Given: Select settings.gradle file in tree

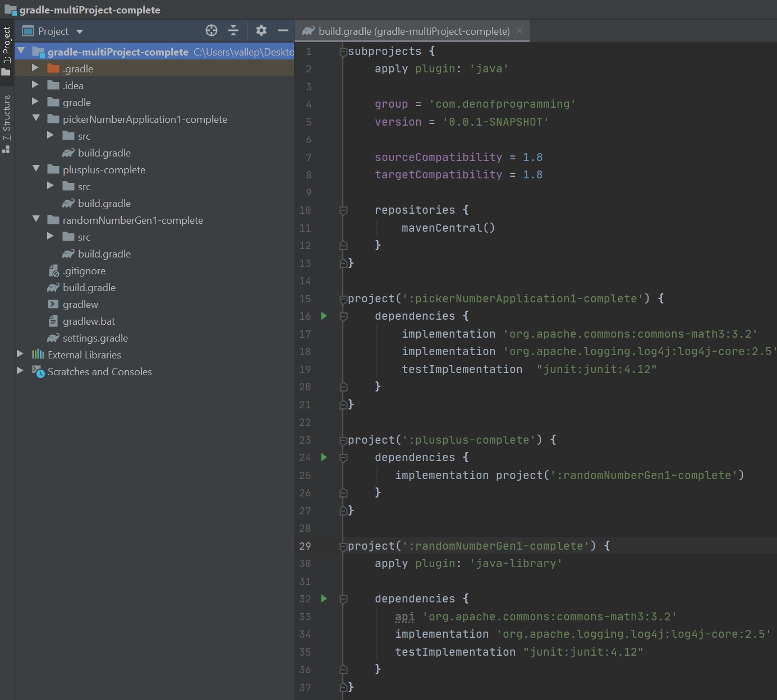Looking at the screenshot, I should pyautogui.click(x=95, y=338).
